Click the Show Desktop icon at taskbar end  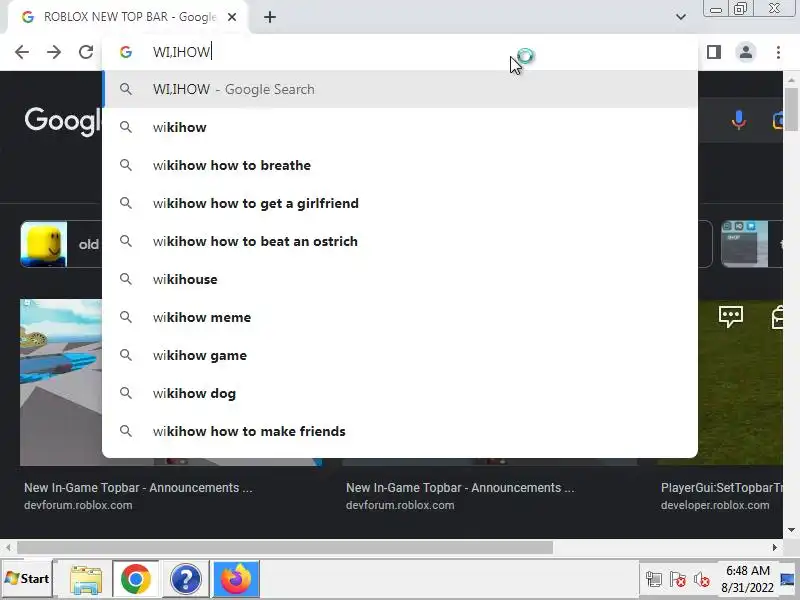point(788,579)
